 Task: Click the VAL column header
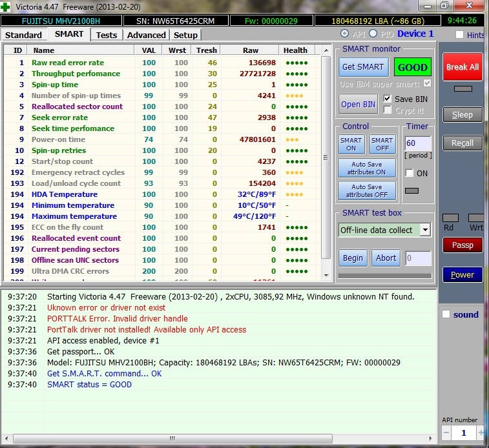(149, 50)
